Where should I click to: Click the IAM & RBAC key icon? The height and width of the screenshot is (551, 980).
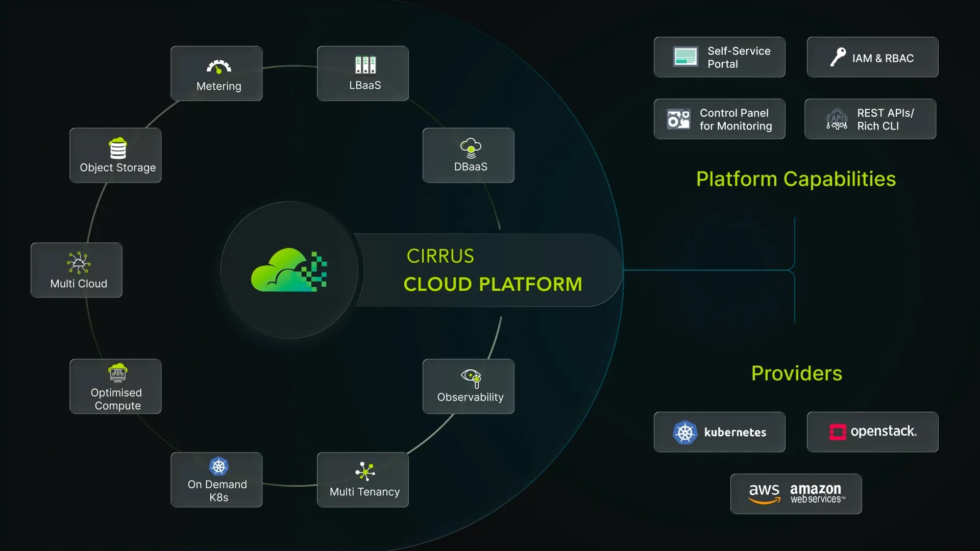[x=838, y=57]
